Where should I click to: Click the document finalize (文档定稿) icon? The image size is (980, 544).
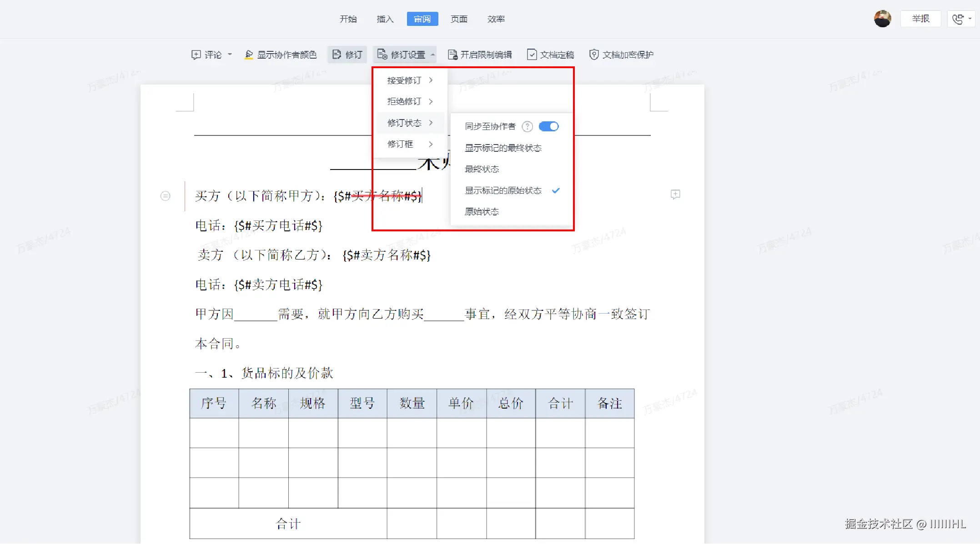click(x=531, y=55)
